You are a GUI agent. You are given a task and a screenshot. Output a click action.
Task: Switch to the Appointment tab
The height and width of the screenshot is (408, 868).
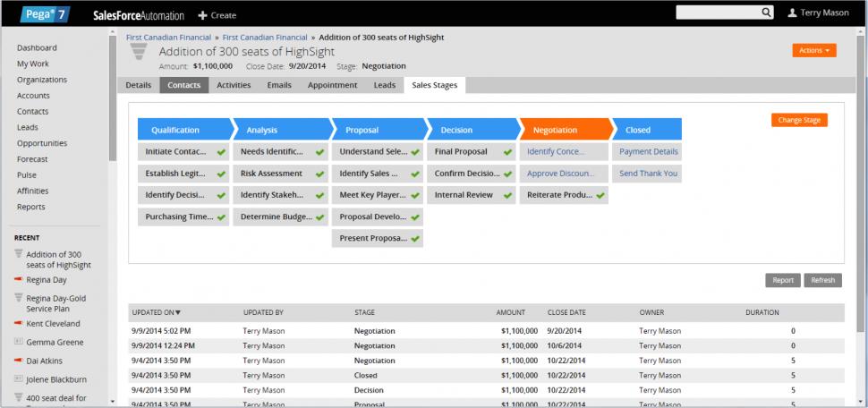pyautogui.click(x=333, y=85)
